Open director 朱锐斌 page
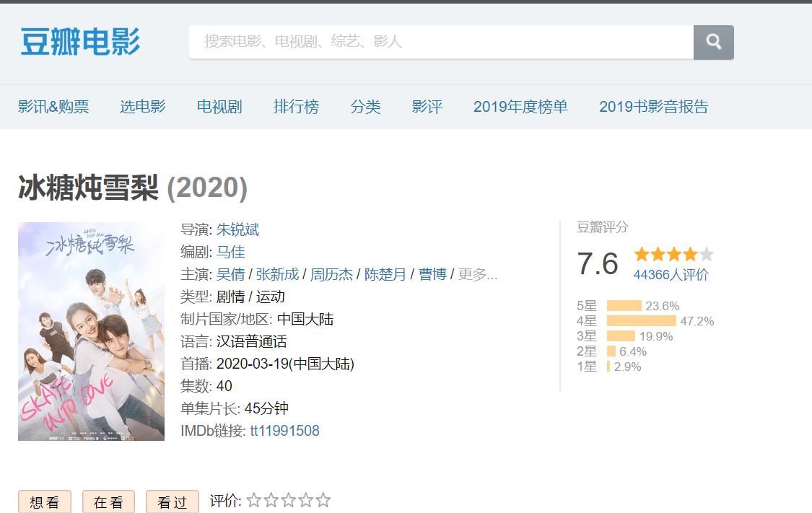 tap(237, 229)
